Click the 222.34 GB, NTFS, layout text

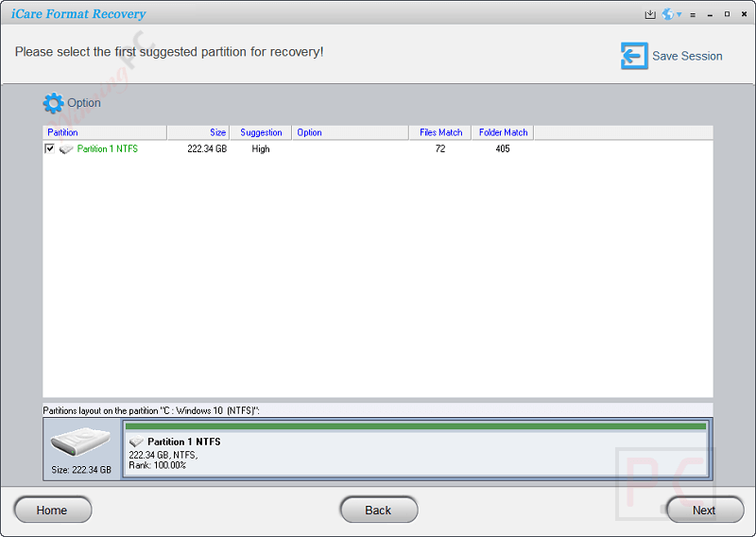pos(163,455)
